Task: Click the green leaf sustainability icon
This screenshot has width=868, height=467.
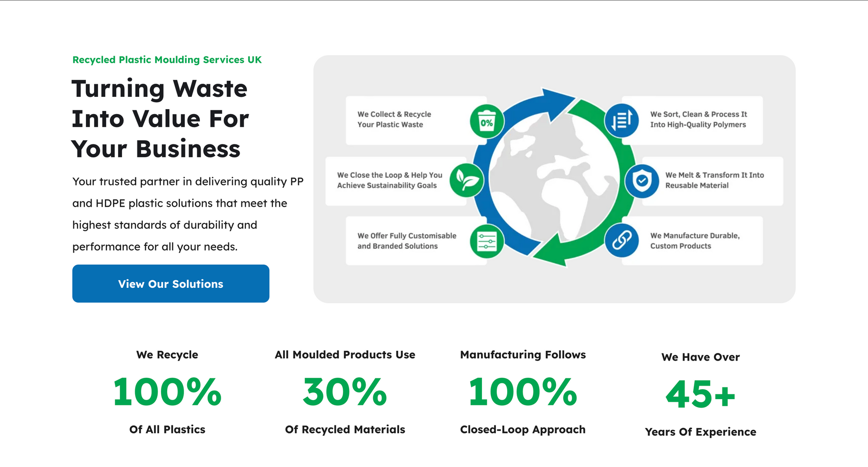Action: tap(467, 181)
